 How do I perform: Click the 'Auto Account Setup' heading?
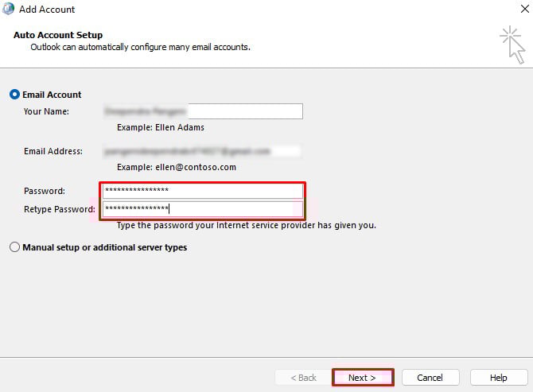click(x=58, y=35)
